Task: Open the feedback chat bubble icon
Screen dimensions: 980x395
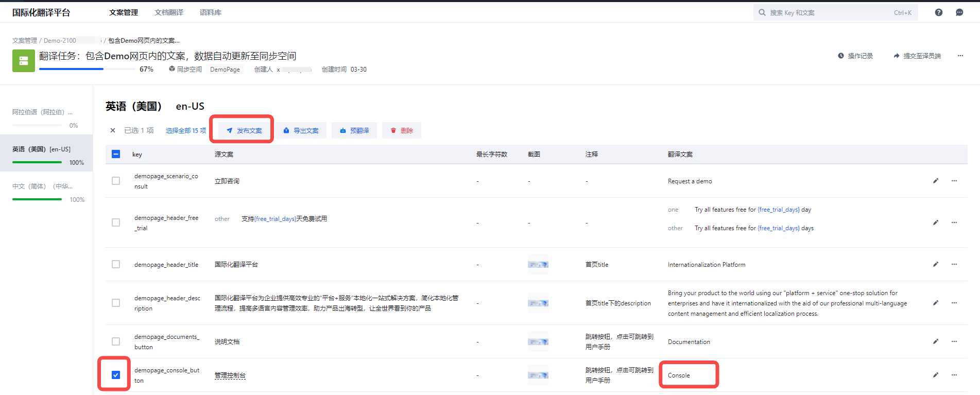Action: pyautogui.click(x=959, y=12)
